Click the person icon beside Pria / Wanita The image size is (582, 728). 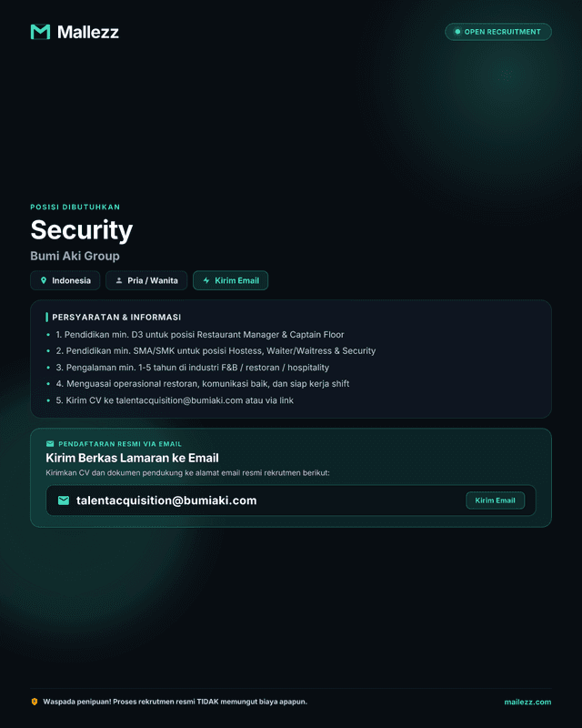pos(119,280)
